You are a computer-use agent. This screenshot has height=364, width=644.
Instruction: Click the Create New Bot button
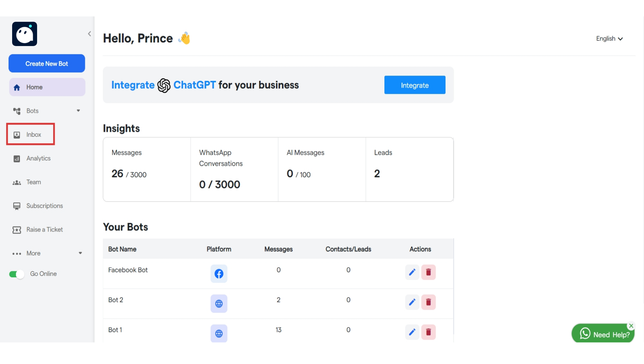point(47,64)
